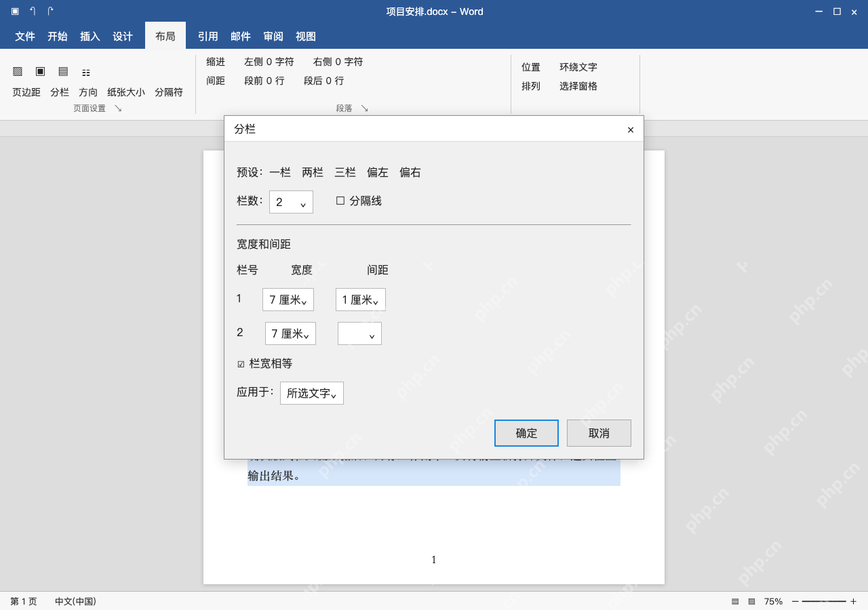Open the column 1 width dropdown

click(x=288, y=300)
